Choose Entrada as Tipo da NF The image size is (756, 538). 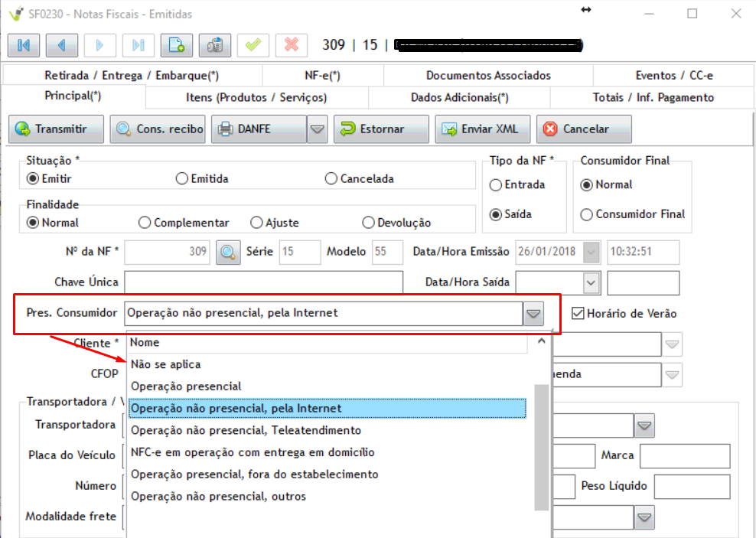(x=496, y=185)
